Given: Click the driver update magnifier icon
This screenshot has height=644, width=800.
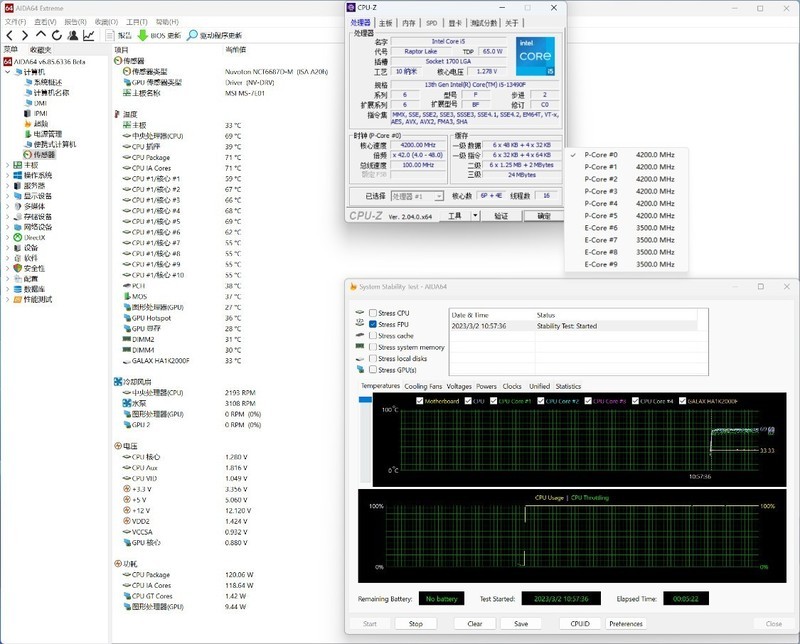Looking at the screenshot, I should 192,35.
